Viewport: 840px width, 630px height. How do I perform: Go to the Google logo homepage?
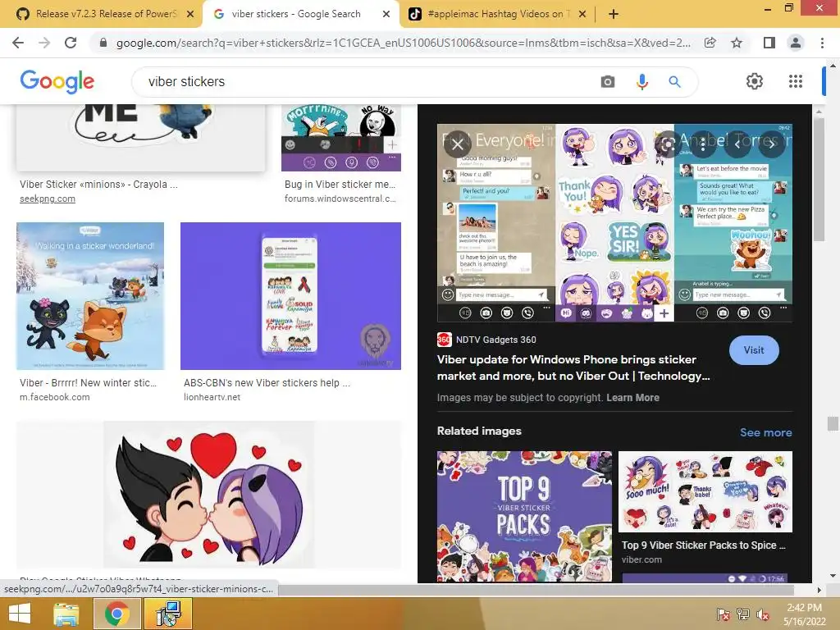57,82
